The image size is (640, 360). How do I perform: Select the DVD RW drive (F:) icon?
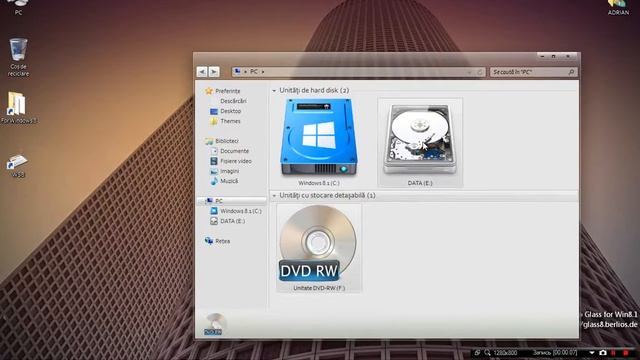click(x=318, y=244)
